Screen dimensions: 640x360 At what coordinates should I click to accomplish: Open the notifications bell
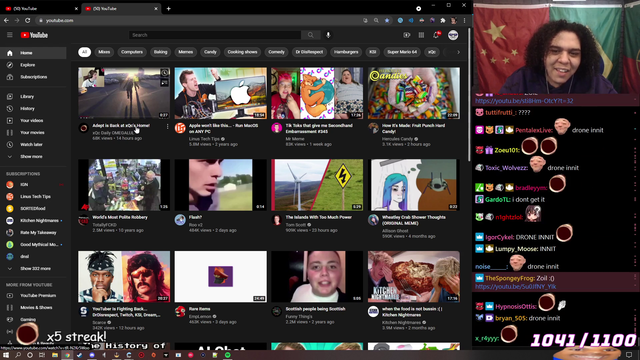(x=436, y=35)
